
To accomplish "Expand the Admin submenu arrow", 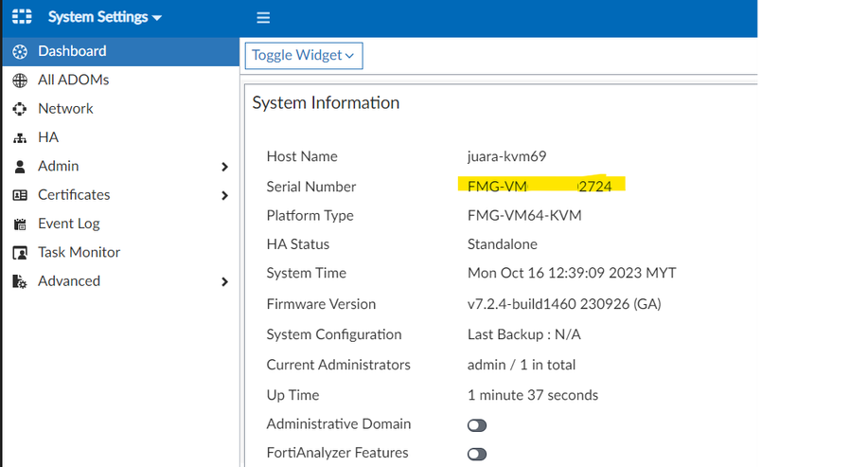I will pos(224,167).
